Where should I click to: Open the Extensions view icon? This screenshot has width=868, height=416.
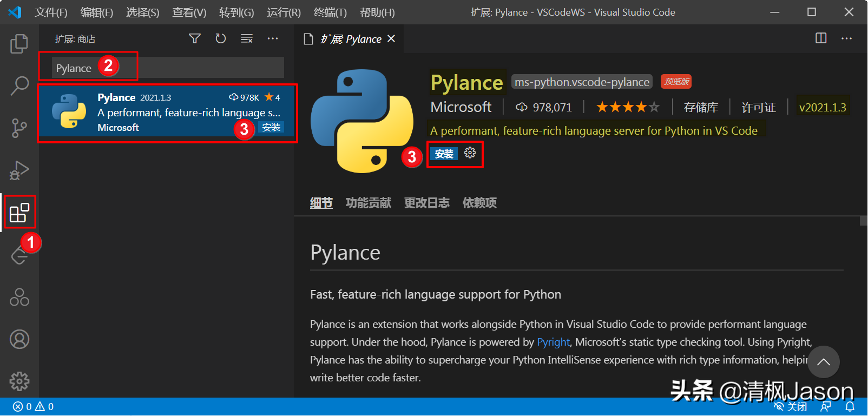19,213
